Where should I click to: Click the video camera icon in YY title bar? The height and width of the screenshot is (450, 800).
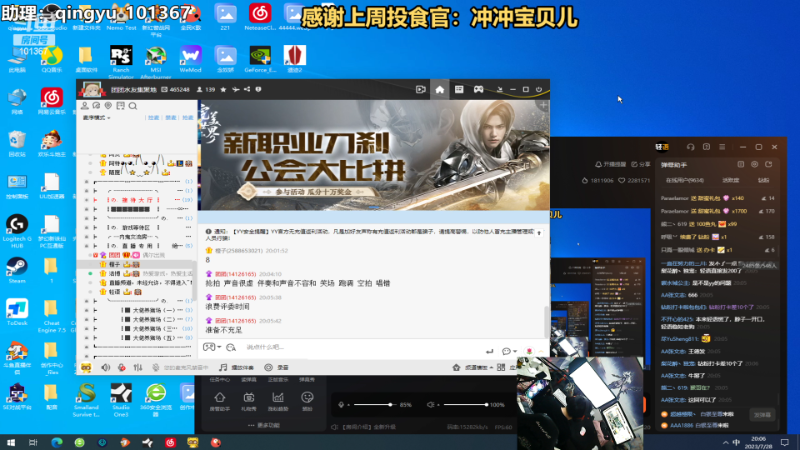click(420, 89)
